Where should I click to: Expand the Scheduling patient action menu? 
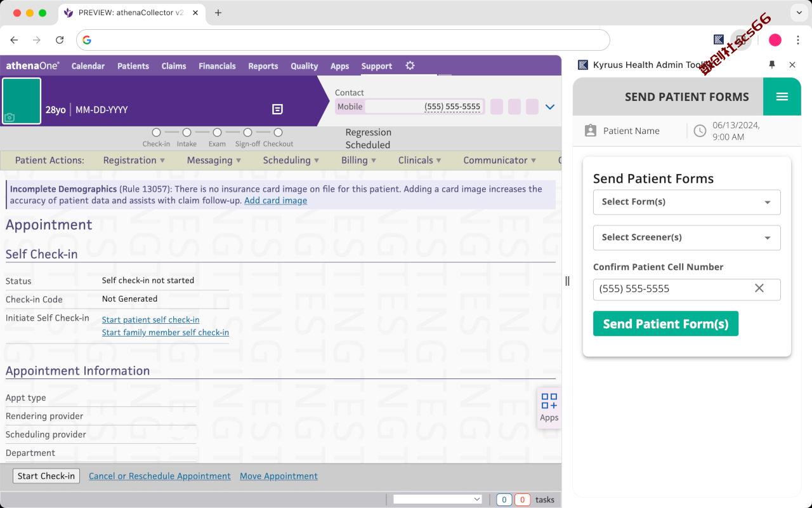pyautogui.click(x=291, y=161)
